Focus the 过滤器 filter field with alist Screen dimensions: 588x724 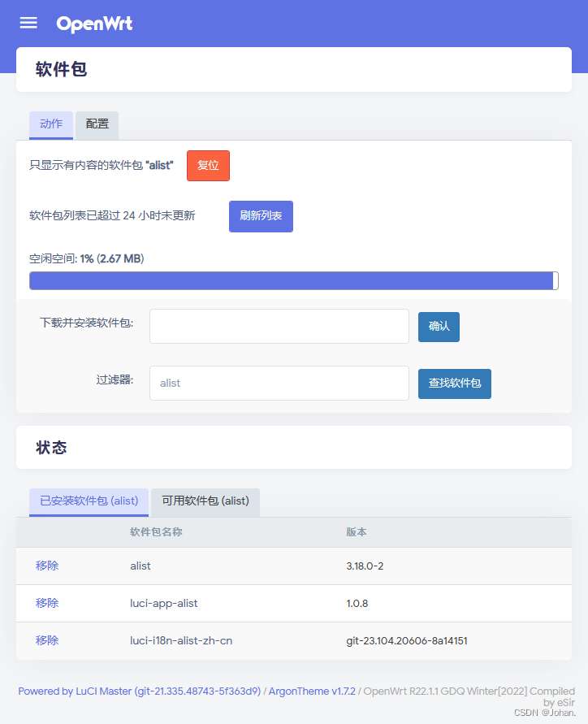[x=279, y=384]
